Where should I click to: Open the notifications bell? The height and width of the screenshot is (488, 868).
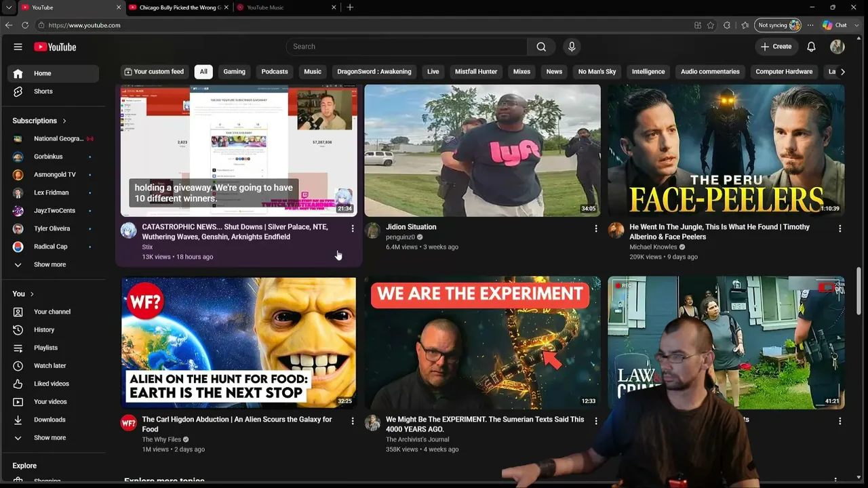point(811,47)
